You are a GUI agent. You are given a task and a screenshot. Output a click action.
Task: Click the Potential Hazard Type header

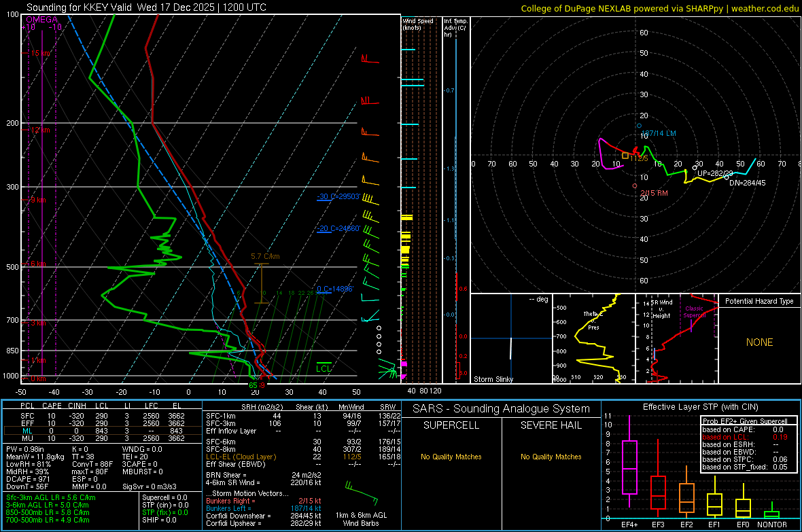(x=759, y=301)
